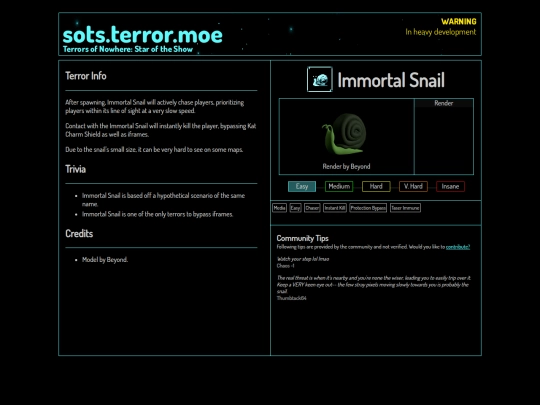This screenshot has width=540, height=405.
Task: Click the "Terrors of Nowhere: Star of the Show" subtitle
Action: pyautogui.click(x=128, y=49)
